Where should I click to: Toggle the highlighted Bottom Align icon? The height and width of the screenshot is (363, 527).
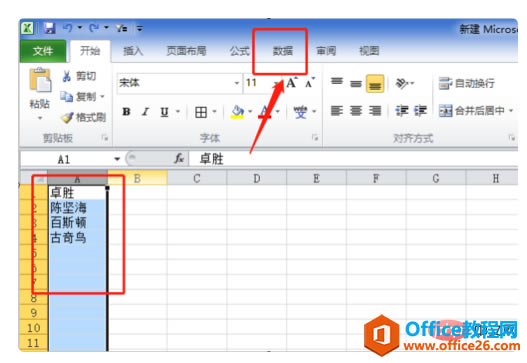375,83
